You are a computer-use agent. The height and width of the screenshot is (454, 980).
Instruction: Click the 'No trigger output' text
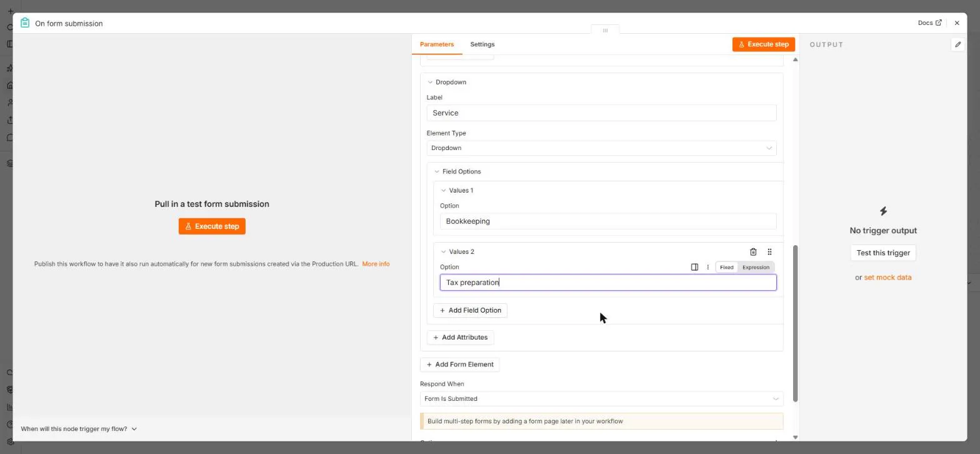[883, 231]
